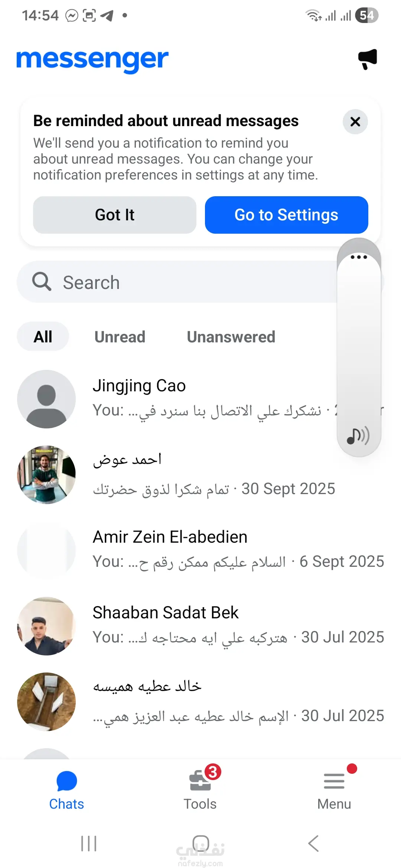401x868 pixels.
Task: Switch to the Unread filter
Action: tap(120, 337)
